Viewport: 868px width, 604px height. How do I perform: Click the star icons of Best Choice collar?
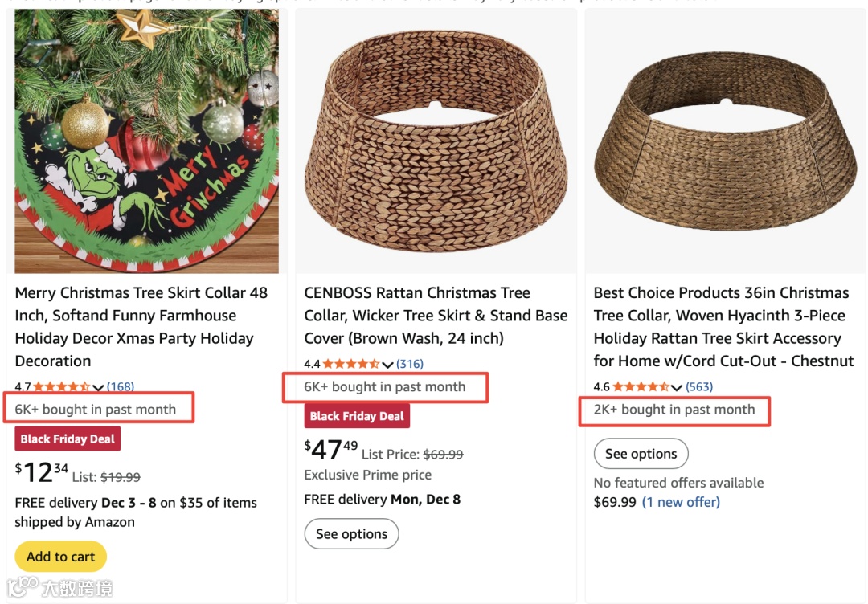click(x=641, y=386)
